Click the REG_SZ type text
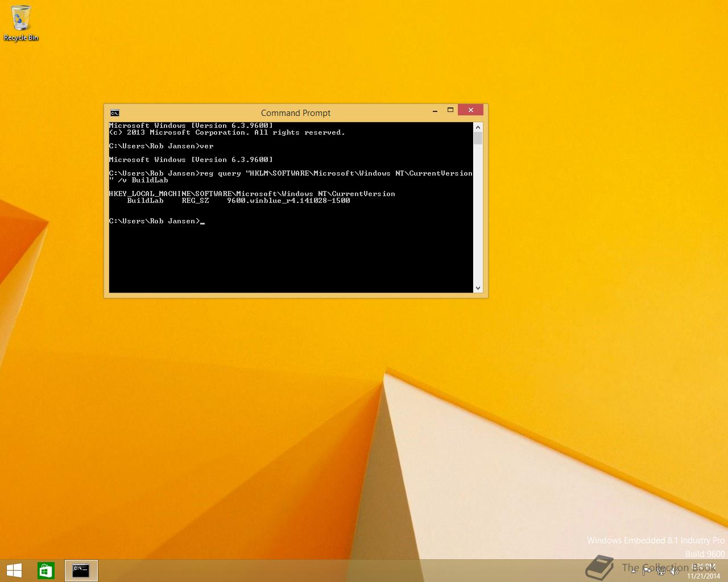728x582 pixels. point(195,201)
